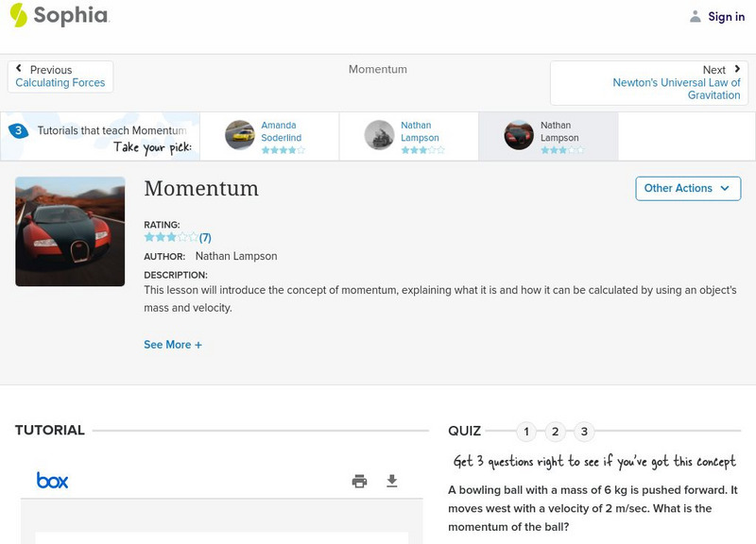Click See More to expand description
The image size is (756, 544).
point(172,345)
